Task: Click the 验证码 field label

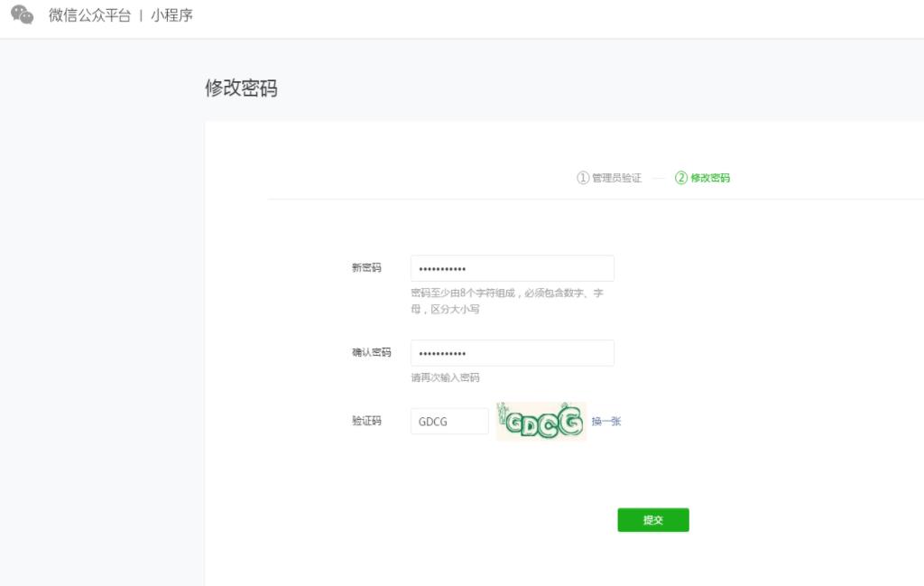Action: [366, 421]
